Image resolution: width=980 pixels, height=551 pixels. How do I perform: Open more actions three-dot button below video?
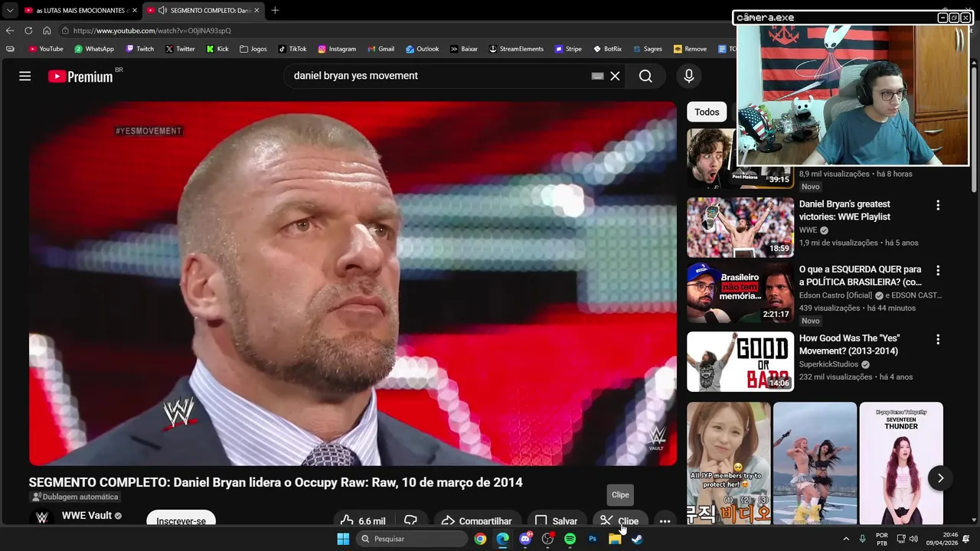[665, 520]
